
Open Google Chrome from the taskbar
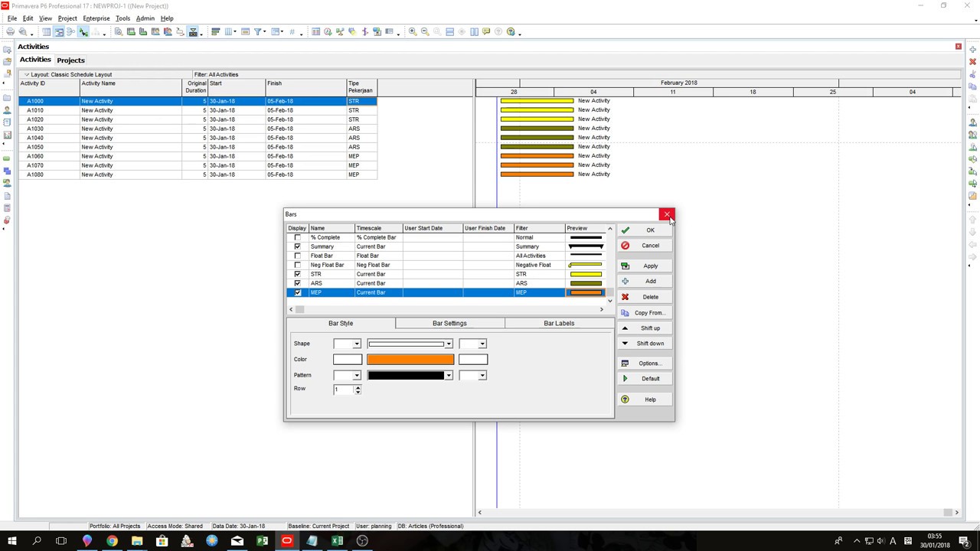click(x=112, y=541)
